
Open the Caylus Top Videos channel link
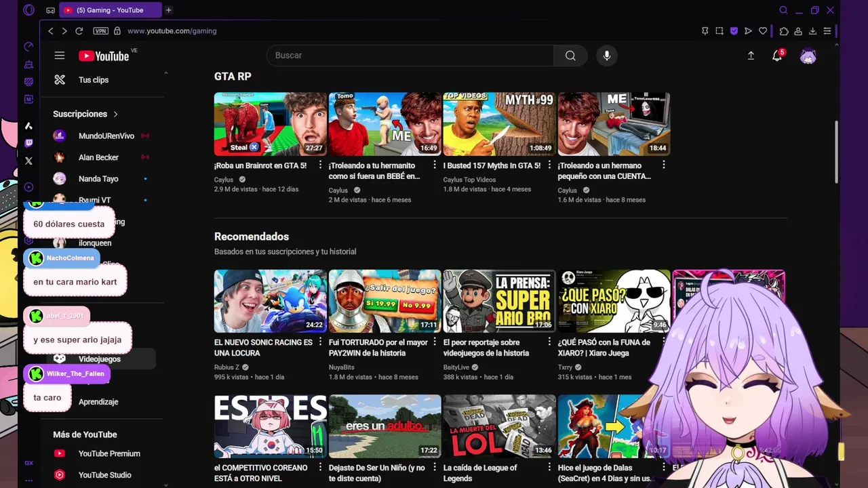tap(469, 180)
